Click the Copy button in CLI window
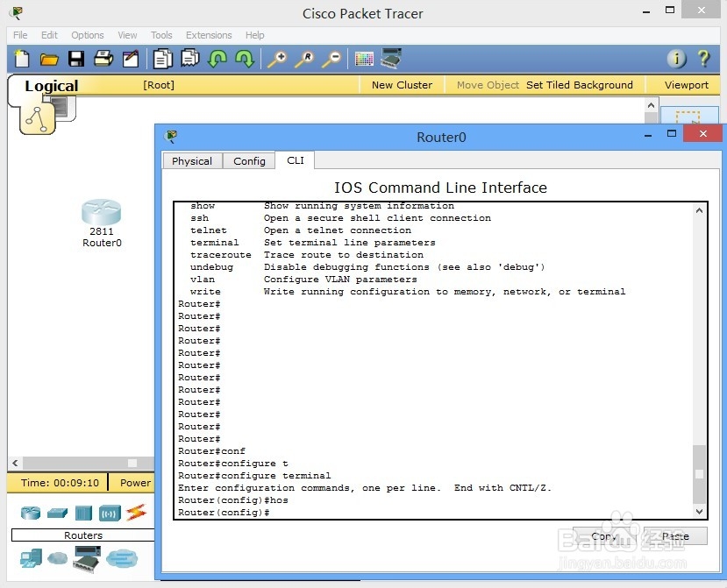Screen dimensions: 727x588 tap(604, 536)
